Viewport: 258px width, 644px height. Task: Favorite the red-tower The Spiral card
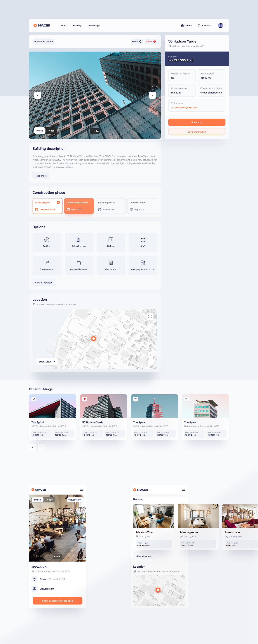click(136, 399)
